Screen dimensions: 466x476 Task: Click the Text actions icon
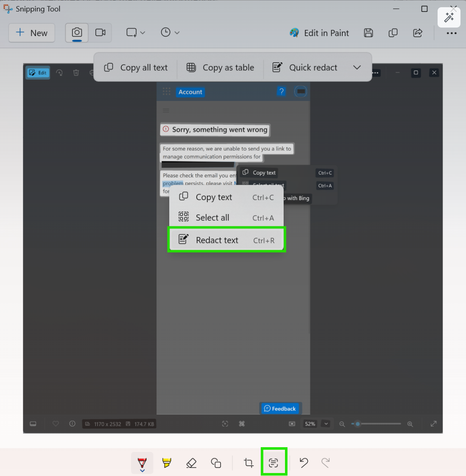tap(273, 462)
